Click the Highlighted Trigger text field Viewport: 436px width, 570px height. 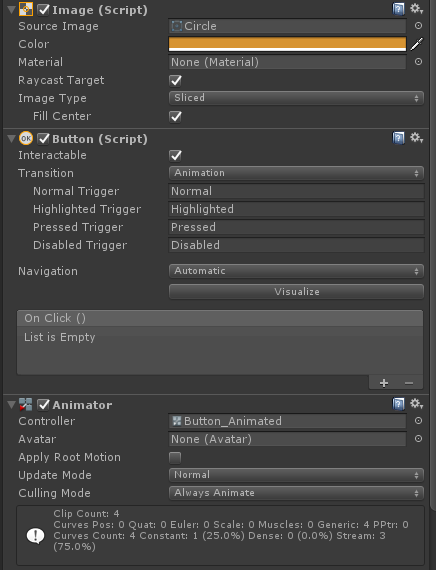[x=296, y=209]
